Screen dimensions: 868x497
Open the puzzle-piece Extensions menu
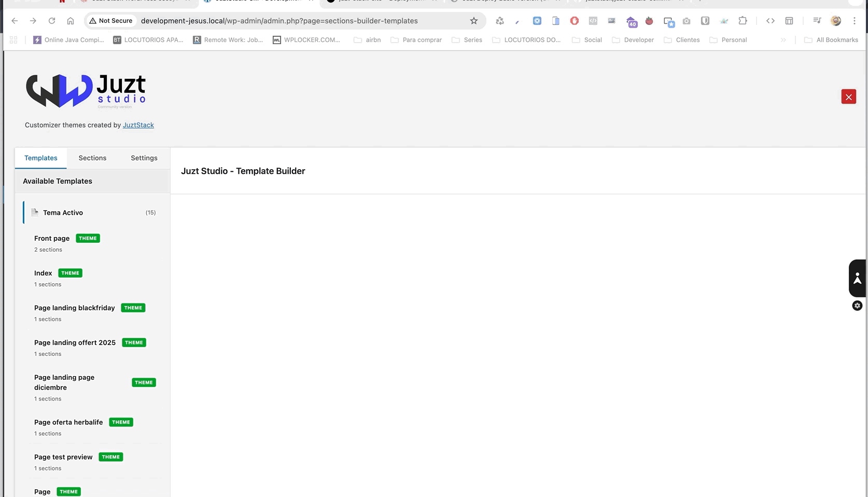(743, 21)
